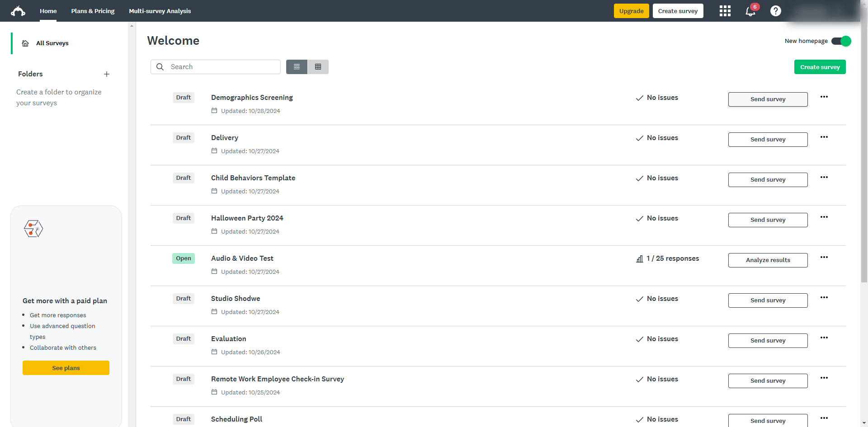Open the help question mark icon
Viewport: 868px width, 427px height.
[775, 11]
